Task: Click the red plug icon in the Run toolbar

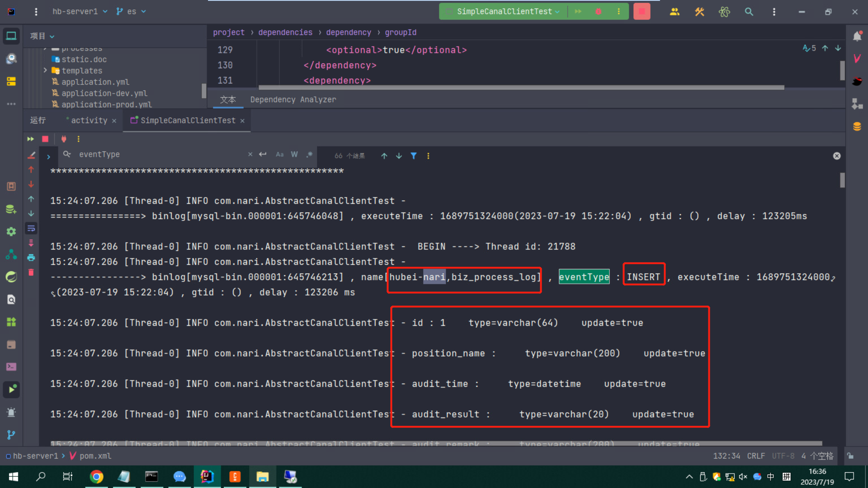Action: [x=64, y=139]
